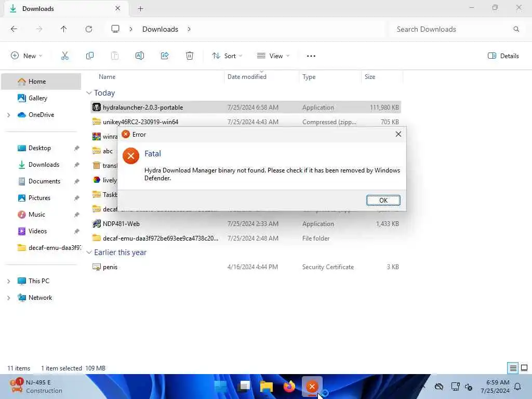Expand chevron after Downloads in address bar
Viewport: 532px width, 399px height.
189,29
